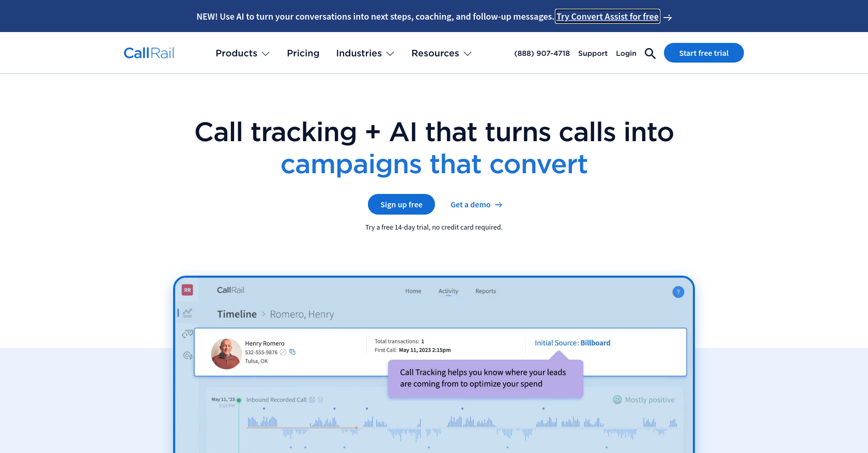Image resolution: width=868 pixels, height=453 pixels.
Task: Click the Sign up free button
Action: (401, 204)
